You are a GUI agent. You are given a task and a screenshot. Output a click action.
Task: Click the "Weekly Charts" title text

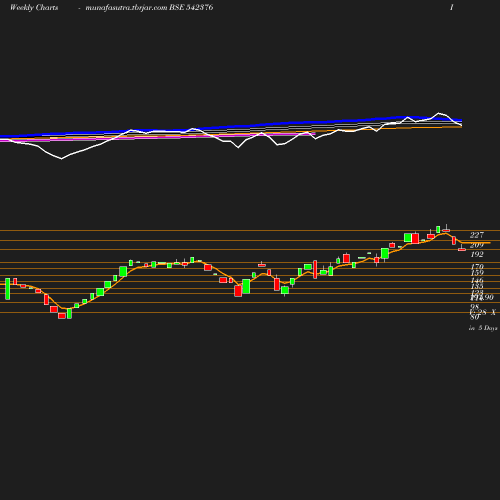(34, 7)
